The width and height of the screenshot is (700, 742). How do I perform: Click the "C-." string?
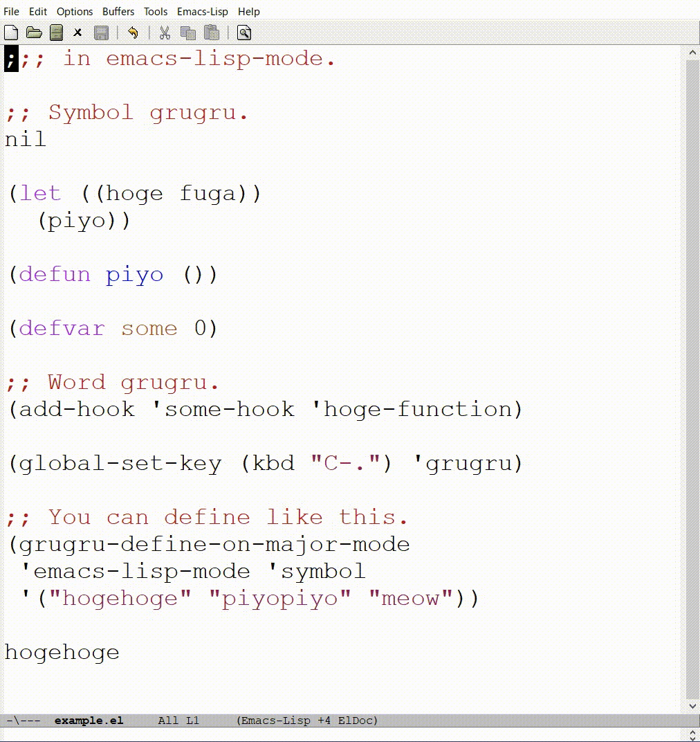pos(345,463)
